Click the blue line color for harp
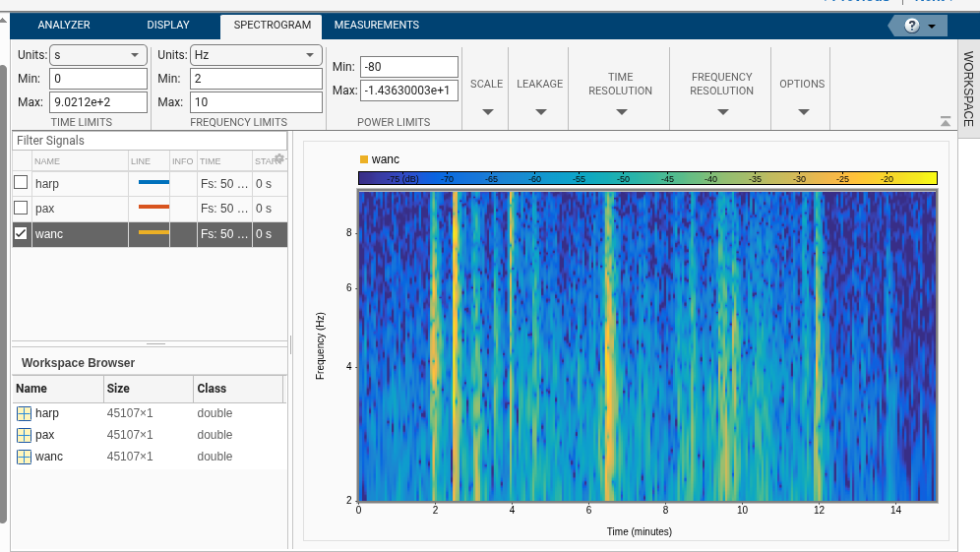Viewport: 980px width, 552px height. tap(153, 183)
